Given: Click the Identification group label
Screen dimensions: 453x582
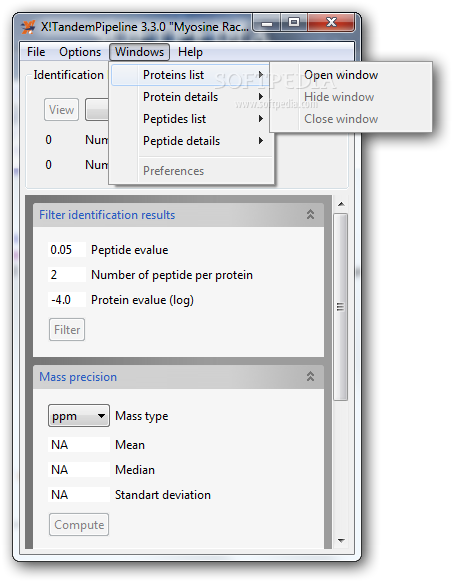Looking at the screenshot, I should pos(68,75).
